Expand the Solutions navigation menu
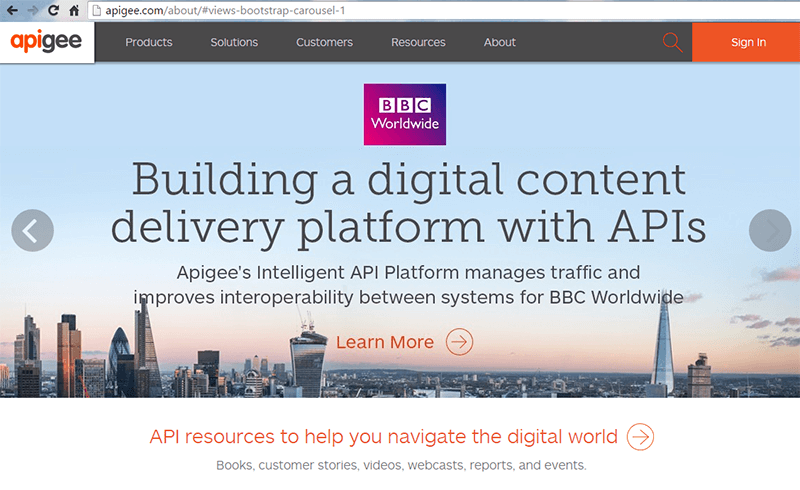 pos(234,42)
